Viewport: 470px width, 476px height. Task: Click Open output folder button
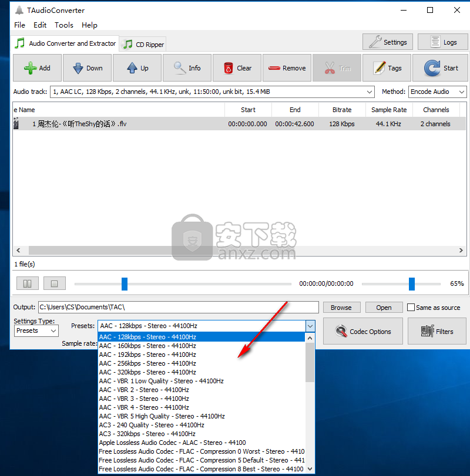point(384,308)
